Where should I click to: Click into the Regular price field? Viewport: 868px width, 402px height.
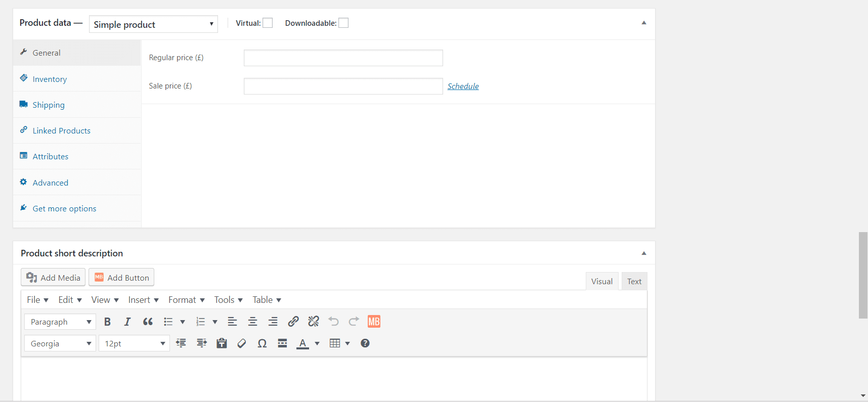[x=343, y=58]
